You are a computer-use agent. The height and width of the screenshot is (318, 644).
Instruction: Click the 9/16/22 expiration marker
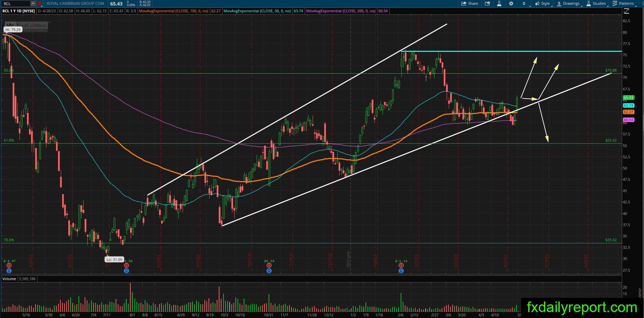tap(198, 261)
